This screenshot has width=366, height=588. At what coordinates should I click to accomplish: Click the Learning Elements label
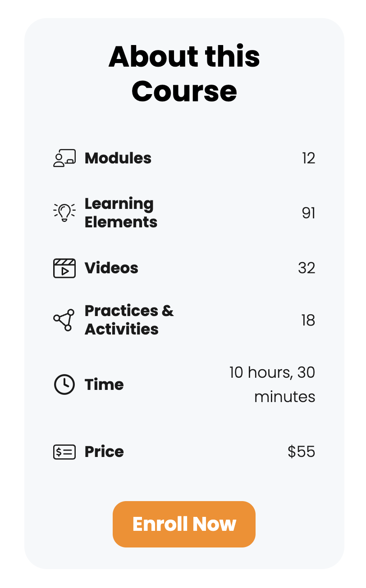[x=121, y=213]
